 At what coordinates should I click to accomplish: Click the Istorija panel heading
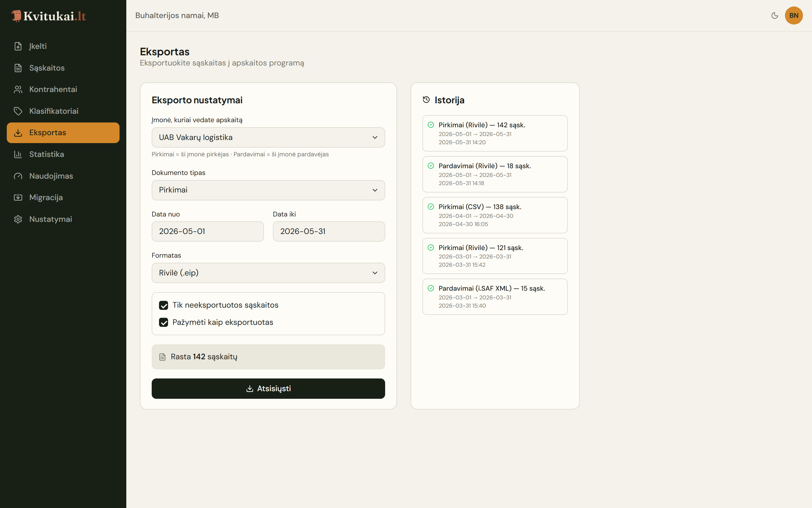coord(449,100)
